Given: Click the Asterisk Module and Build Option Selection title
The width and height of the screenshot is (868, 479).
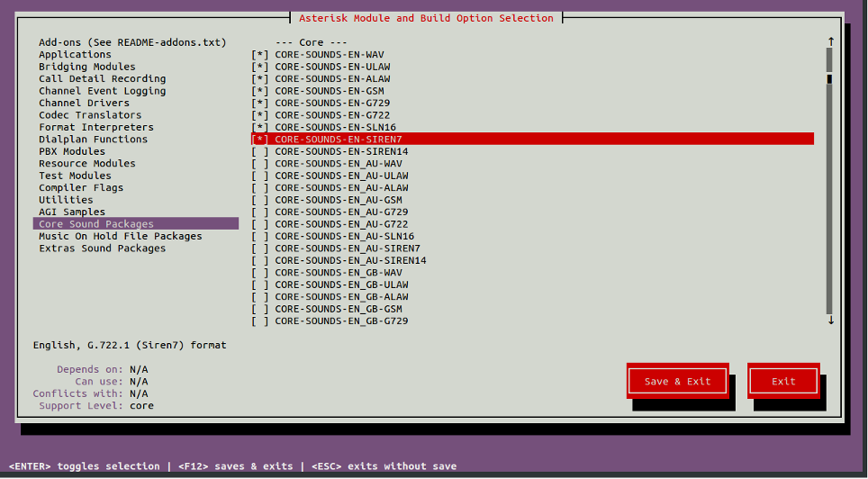Looking at the screenshot, I should [426, 18].
